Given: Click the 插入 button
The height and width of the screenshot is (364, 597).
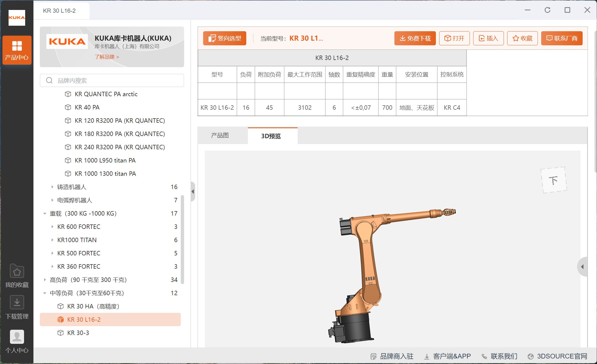Looking at the screenshot, I should coord(488,38).
